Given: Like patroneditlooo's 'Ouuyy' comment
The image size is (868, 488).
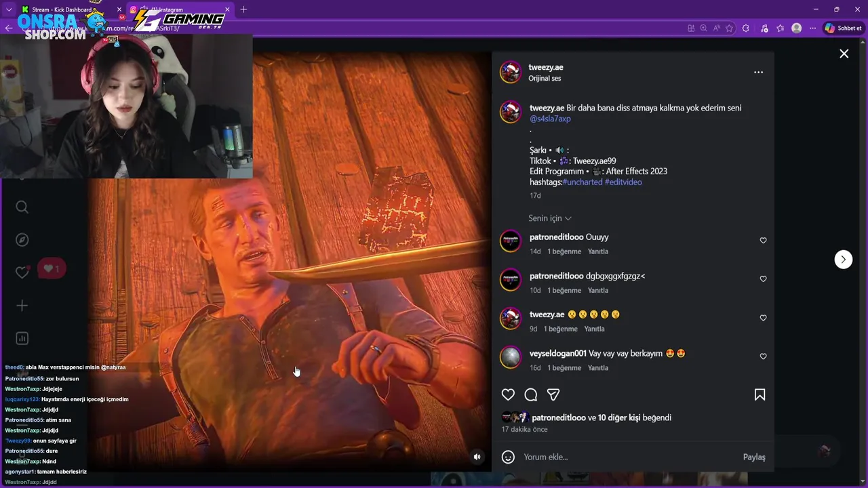Looking at the screenshot, I should (763, 241).
